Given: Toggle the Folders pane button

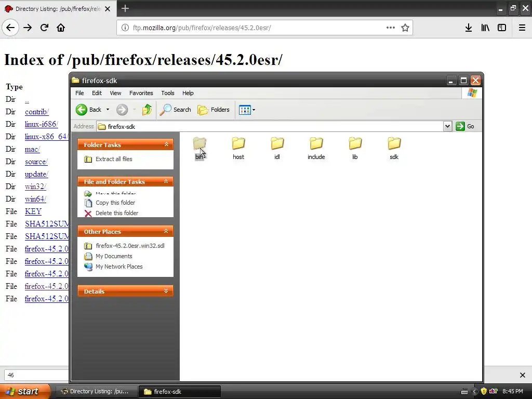Looking at the screenshot, I should coord(214,110).
